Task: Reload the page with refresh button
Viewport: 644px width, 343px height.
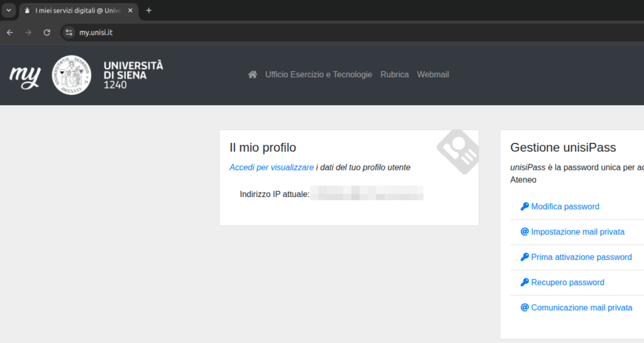Action: tap(47, 33)
